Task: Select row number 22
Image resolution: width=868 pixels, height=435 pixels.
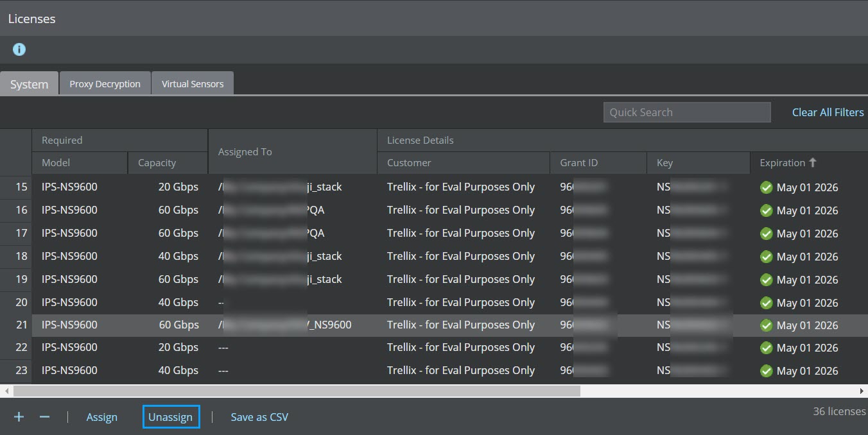Action: 22,347
